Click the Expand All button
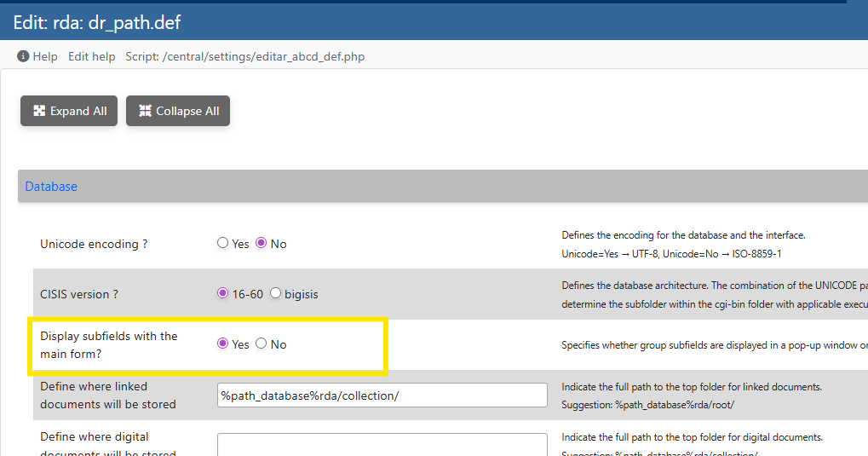This screenshot has height=456, width=868. point(69,111)
